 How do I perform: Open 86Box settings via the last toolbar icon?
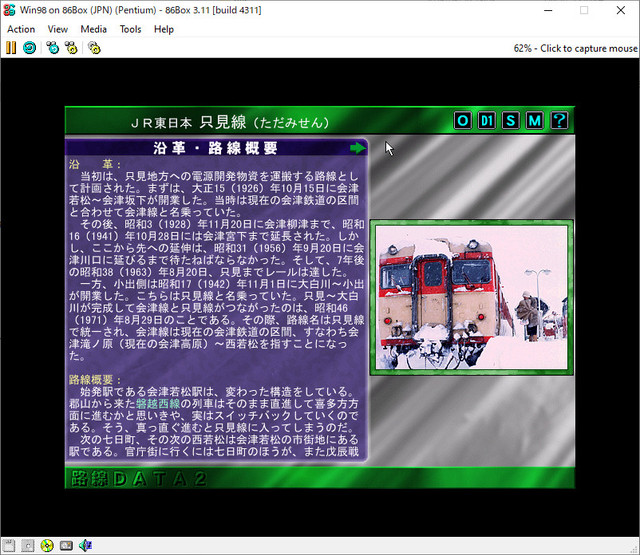click(x=94, y=48)
